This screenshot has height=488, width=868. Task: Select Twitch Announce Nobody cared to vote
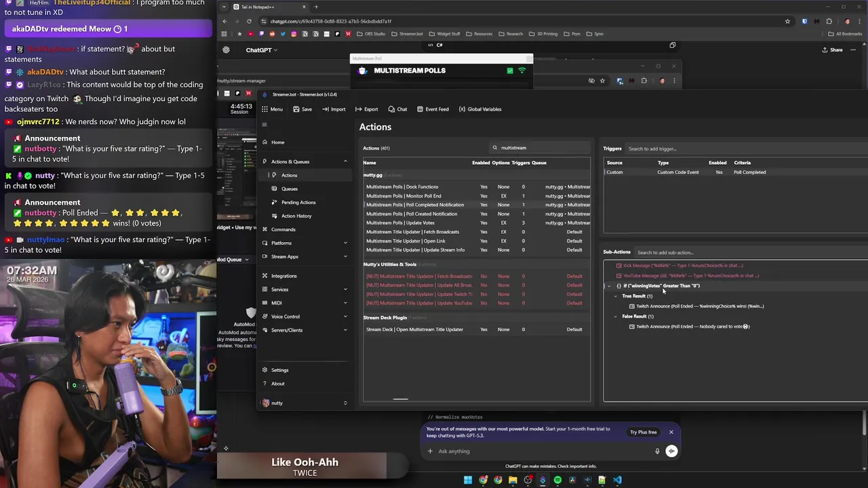689,327
